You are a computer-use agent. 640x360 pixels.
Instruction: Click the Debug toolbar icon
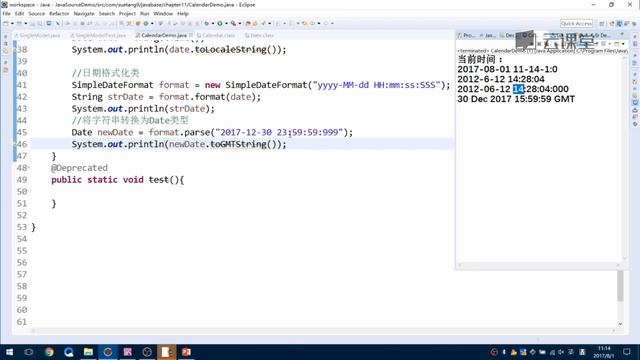point(207,24)
